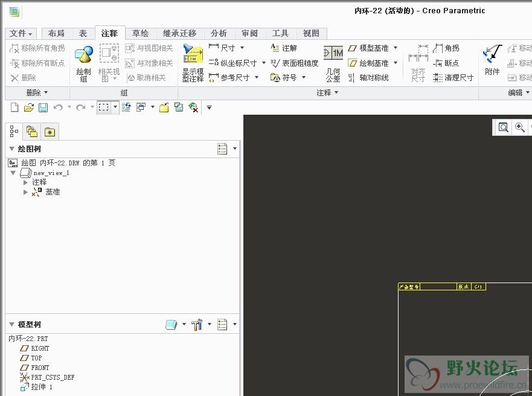Click the 断点 break tool
The image size is (532, 396).
pos(446,63)
